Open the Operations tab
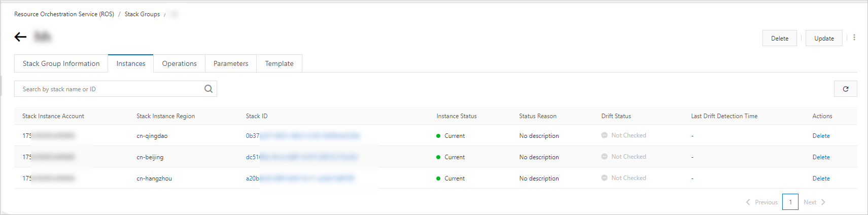 tap(179, 63)
